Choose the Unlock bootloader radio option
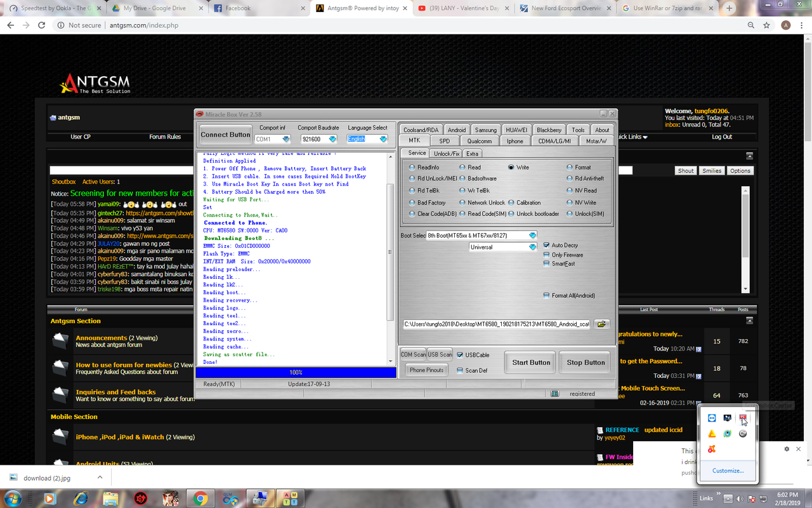The image size is (812, 508). pyautogui.click(x=511, y=214)
